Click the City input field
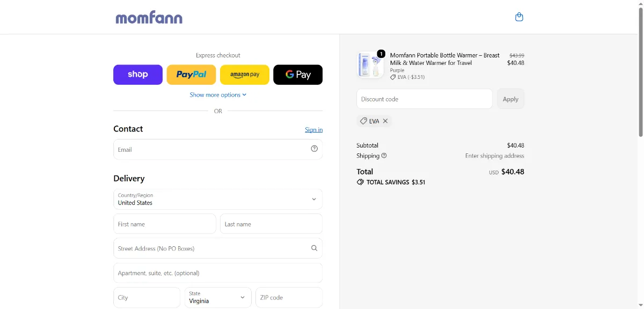This screenshot has height=309, width=644. pyautogui.click(x=147, y=297)
